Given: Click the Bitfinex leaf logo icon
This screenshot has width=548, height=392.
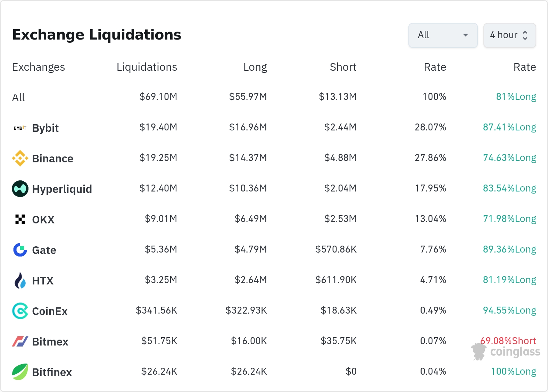Looking at the screenshot, I should coord(20,372).
